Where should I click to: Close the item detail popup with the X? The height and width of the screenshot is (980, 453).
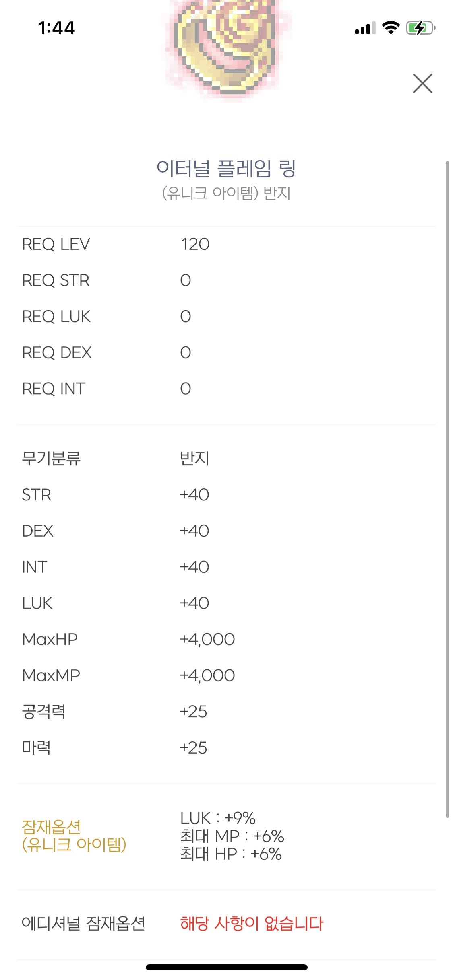[x=422, y=83]
